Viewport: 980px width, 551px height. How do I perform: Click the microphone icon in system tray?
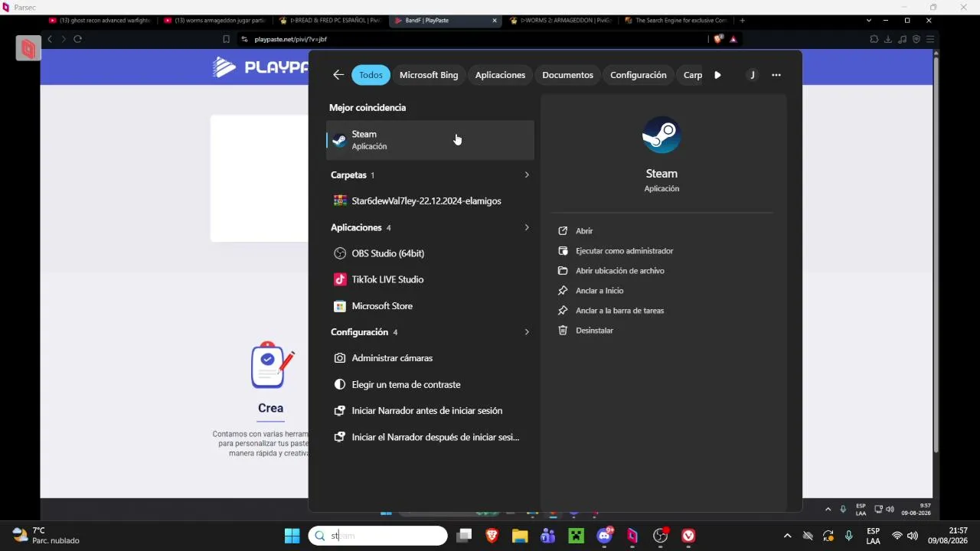pos(848,536)
